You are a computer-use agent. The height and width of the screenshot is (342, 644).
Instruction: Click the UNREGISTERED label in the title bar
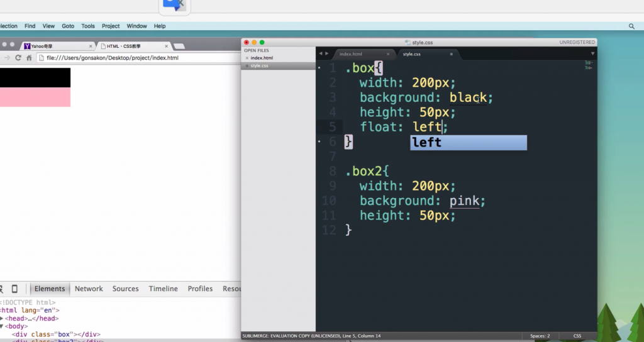(x=577, y=42)
